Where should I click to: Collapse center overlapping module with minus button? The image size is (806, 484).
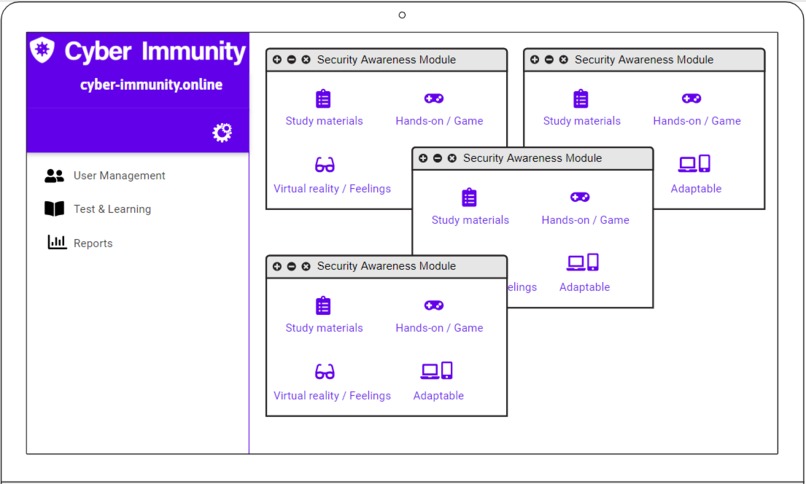tap(437, 158)
